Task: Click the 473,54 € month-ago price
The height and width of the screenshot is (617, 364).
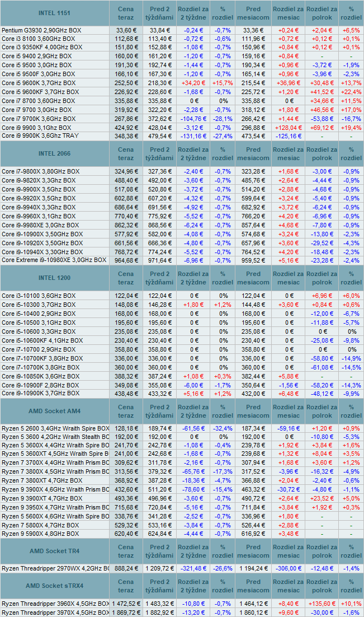Action: [x=254, y=136]
